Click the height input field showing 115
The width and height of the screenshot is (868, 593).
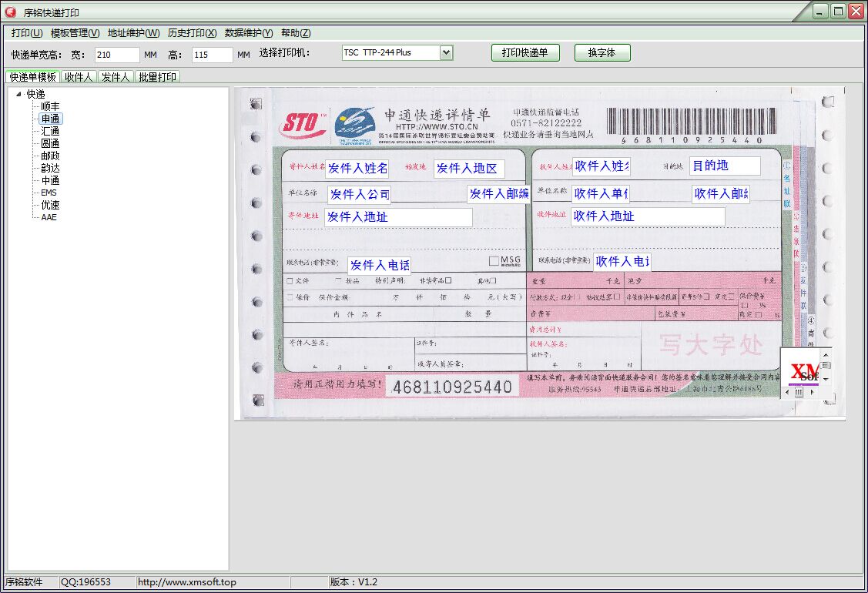(212, 55)
